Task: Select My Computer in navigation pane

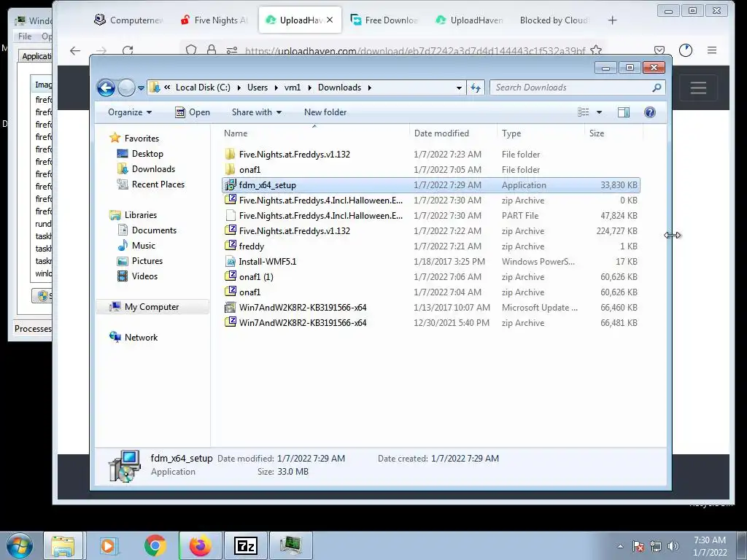Action: (152, 307)
